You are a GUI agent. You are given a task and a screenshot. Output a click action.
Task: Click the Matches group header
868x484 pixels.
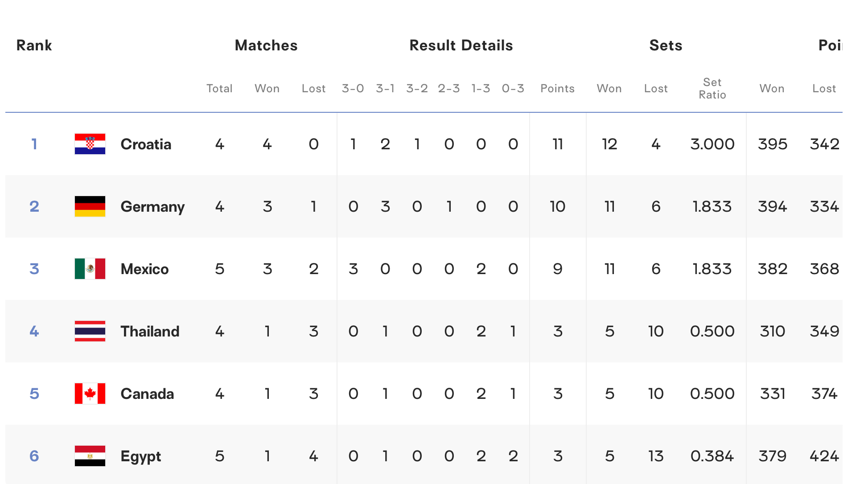(266, 45)
